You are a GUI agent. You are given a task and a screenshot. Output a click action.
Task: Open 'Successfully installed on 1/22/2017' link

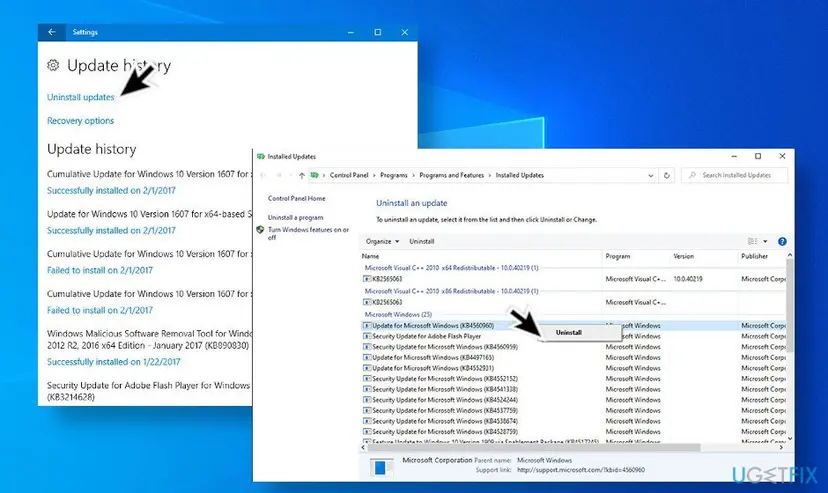click(x=114, y=362)
